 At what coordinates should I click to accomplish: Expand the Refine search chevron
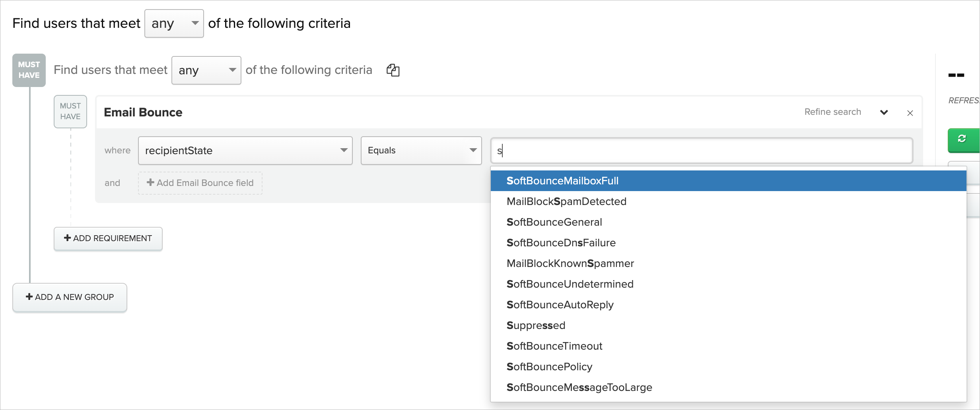(x=884, y=112)
